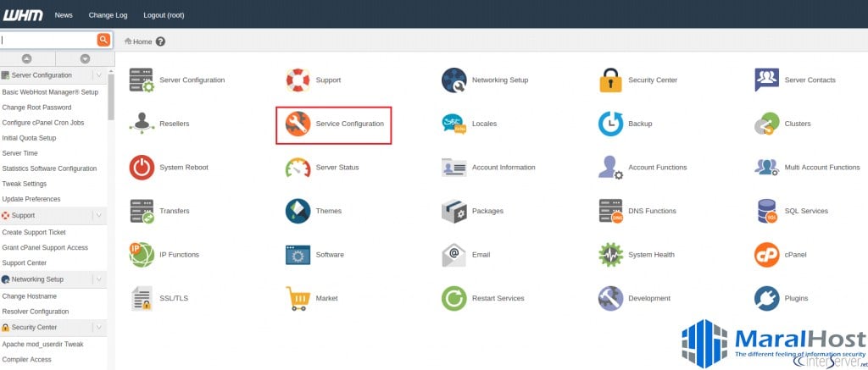Open the Resellers icon
This screenshot has height=370, width=868.
pos(142,124)
